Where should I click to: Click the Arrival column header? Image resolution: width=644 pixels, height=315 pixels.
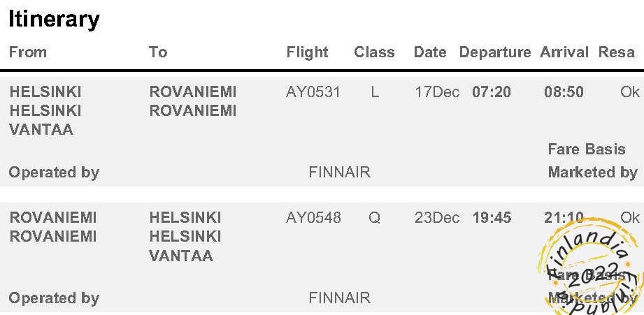click(x=564, y=52)
